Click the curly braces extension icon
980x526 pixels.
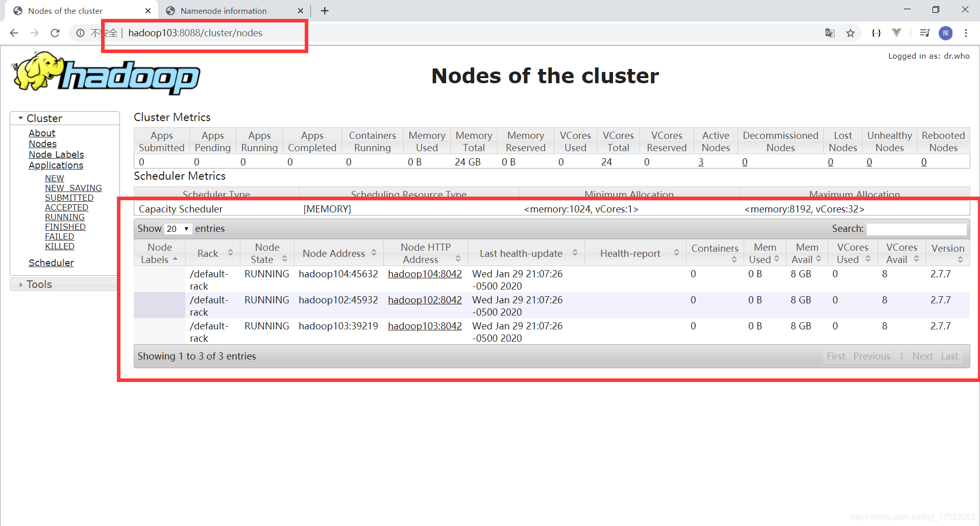876,33
